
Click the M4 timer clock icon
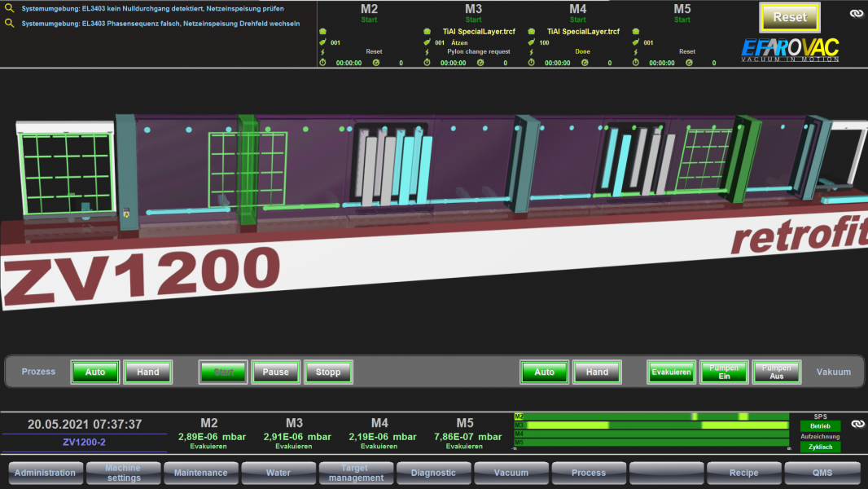click(532, 63)
